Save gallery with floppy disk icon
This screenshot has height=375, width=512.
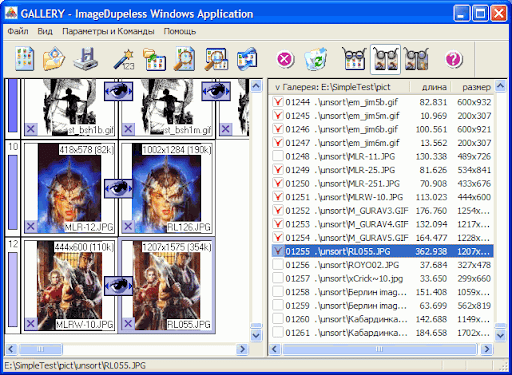click(85, 59)
